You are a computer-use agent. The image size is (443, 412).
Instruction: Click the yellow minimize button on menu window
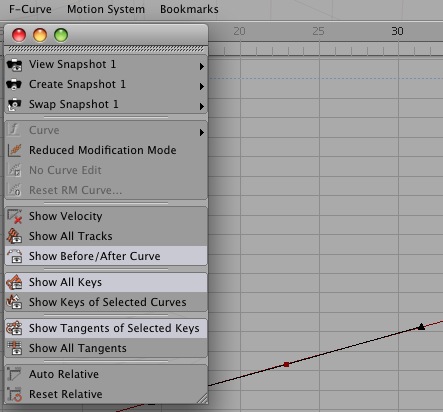click(x=40, y=35)
